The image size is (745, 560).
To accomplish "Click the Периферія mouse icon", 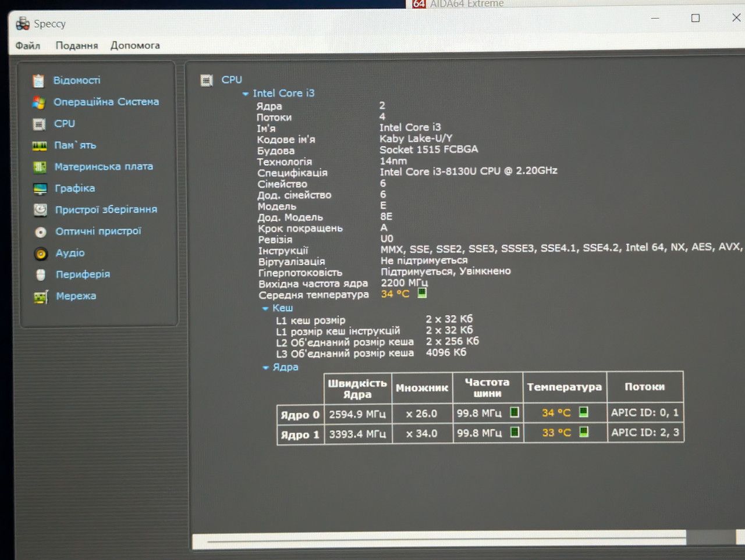I will pyautogui.click(x=41, y=275).
